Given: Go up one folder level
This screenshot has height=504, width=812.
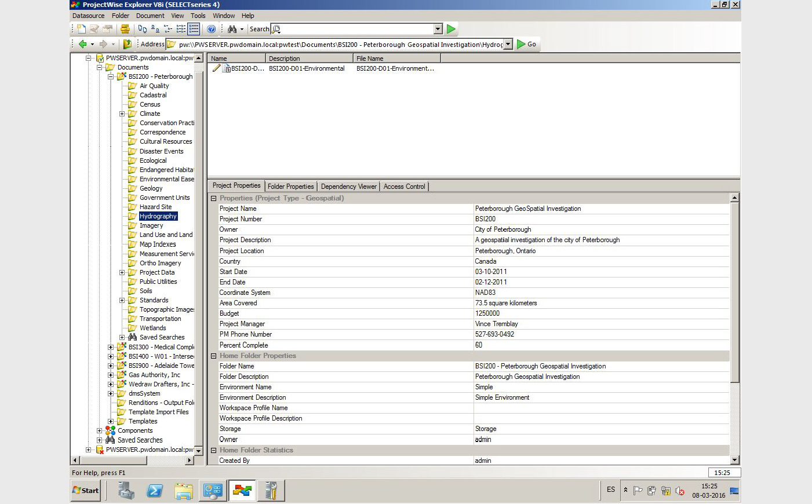Looking at the screenshot, I should click(127, 44).
